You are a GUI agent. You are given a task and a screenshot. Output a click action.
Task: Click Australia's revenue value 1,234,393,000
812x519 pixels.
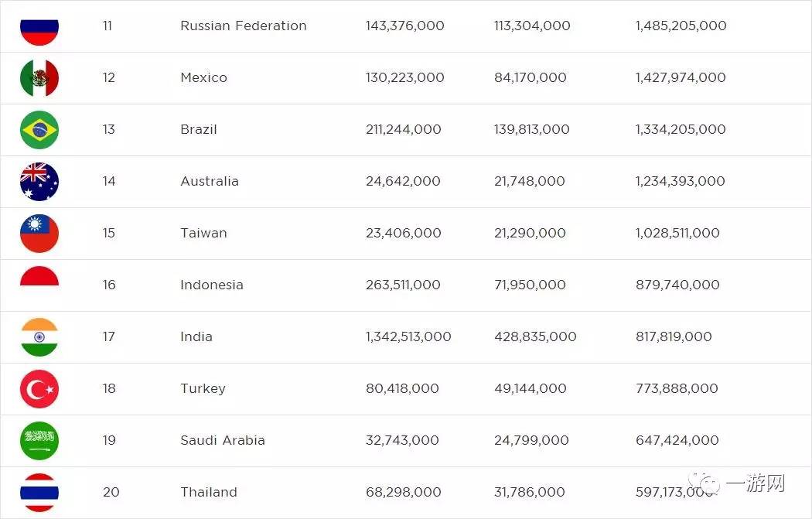coord(680,181)
